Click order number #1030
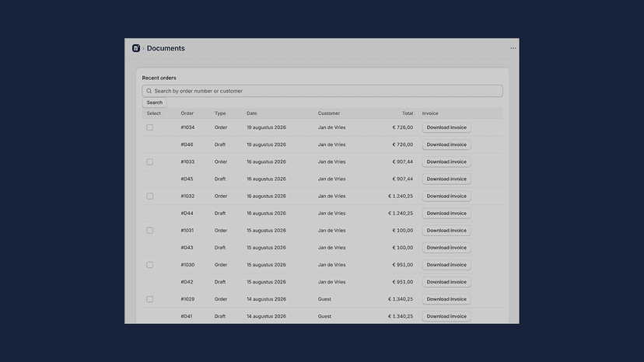This screenshot has width=644, height=362. pos(187,265)
